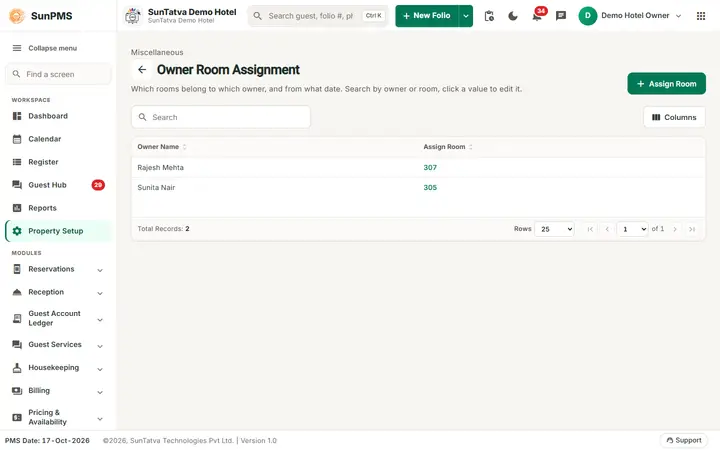Image resolution: width=720 pixels, height=450 pixels.
Task: Click Total Records: 2 text
Action: [163, 229]
